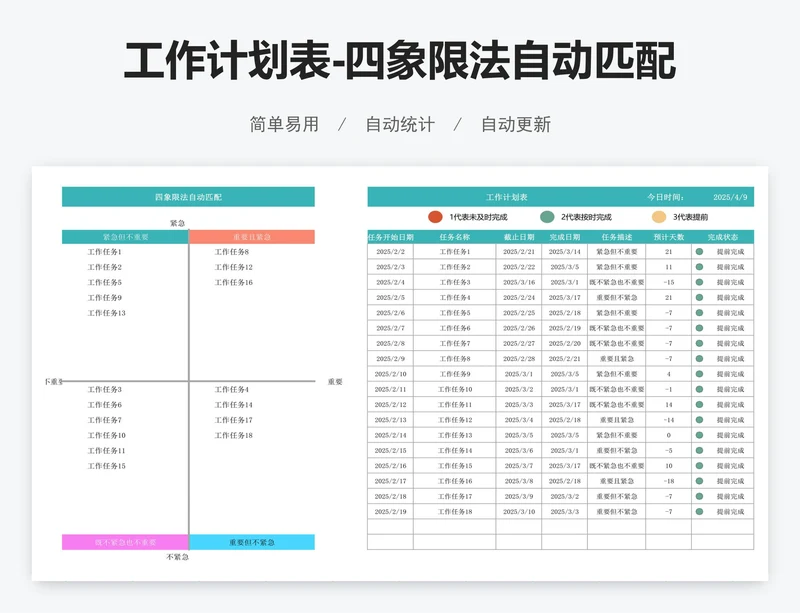Select the 任务名称 column header
Viewport: 800px width, 613px height.
point(455,237)
